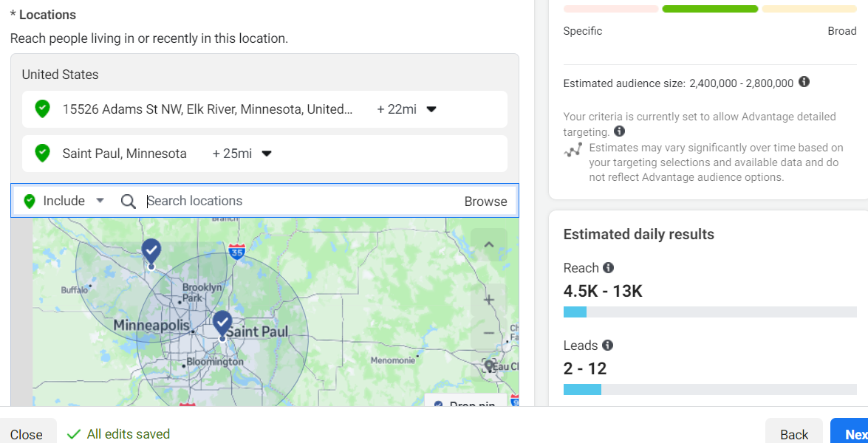Click the Brooklyn Park label on the map
The image size is (868, 443).
coord(202,292)
